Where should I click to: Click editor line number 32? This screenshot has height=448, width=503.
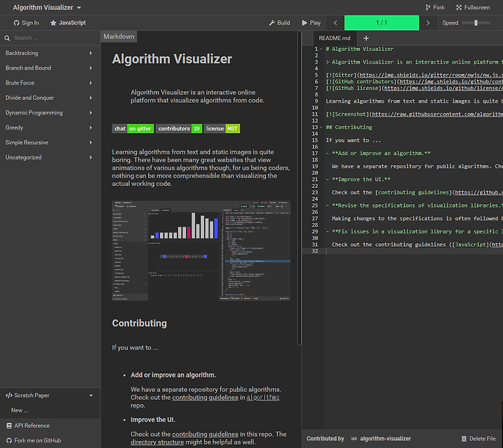tap(315, 251)
